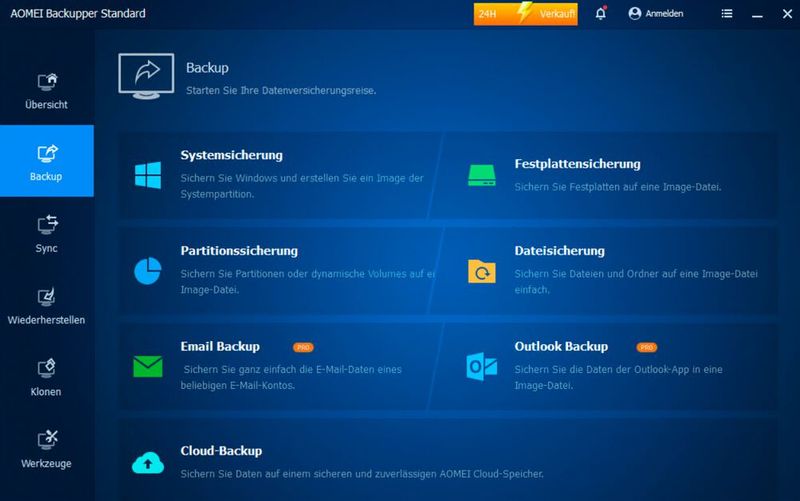The image size is (800, 501).
Task: Click the AOMEI Backupper Standard title
Action: point(78,14)
